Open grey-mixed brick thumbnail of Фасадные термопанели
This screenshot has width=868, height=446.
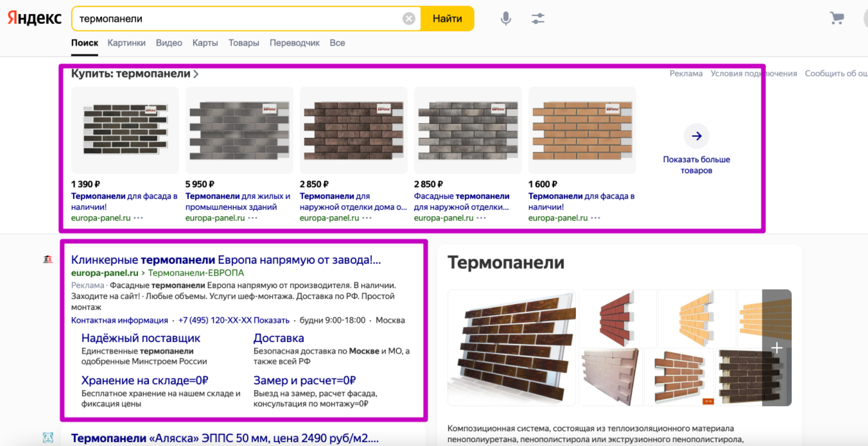[x=468, y=130]
